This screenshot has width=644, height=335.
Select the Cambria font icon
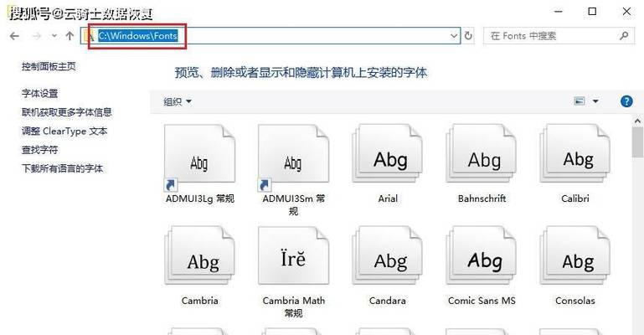[199, 255]
